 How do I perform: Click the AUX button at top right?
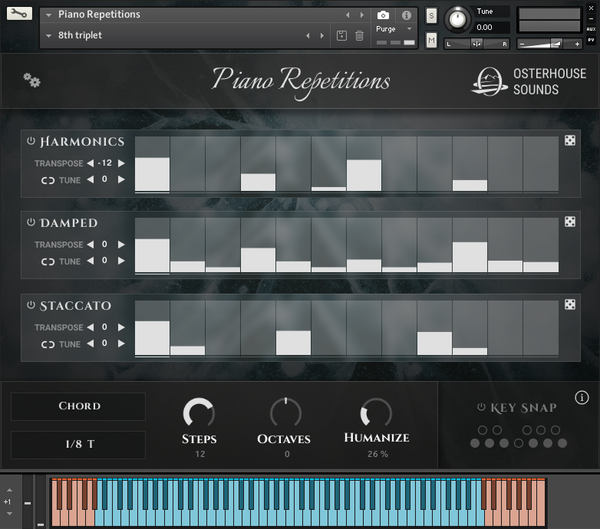point(591,29)
